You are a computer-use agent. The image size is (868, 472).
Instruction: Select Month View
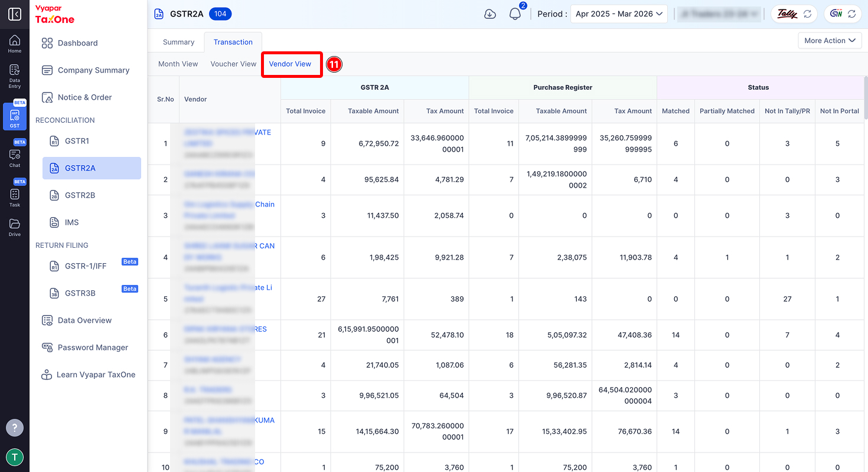(x=178, y=64)
